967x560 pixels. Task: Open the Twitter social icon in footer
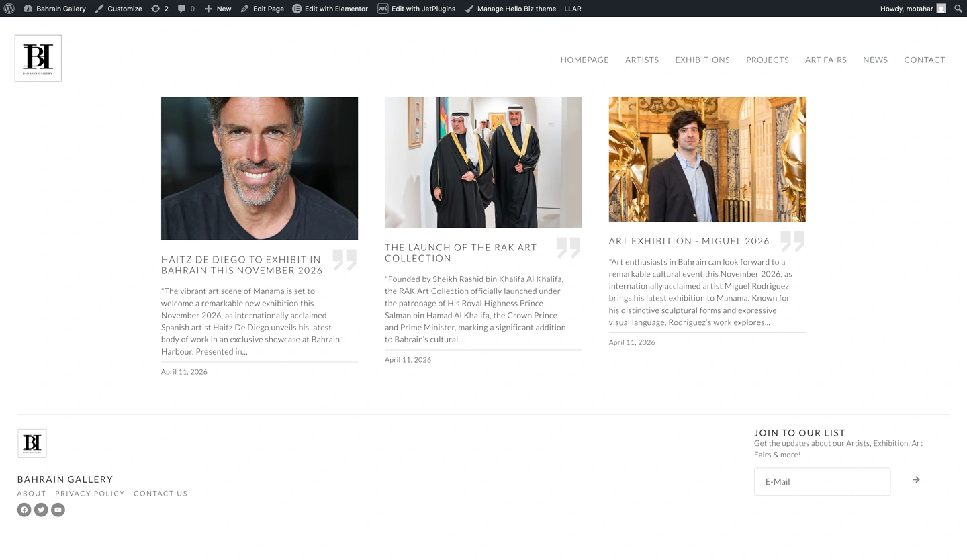point(41,510)
